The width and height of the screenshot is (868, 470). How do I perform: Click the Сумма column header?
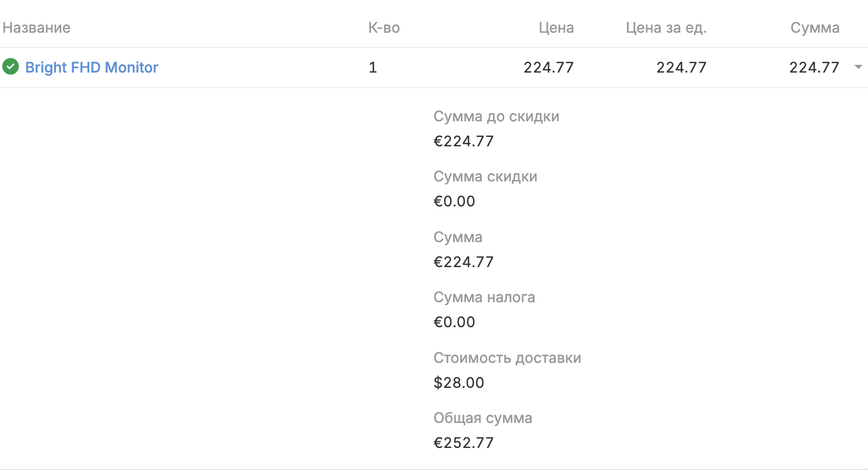[x=814, y=27]
